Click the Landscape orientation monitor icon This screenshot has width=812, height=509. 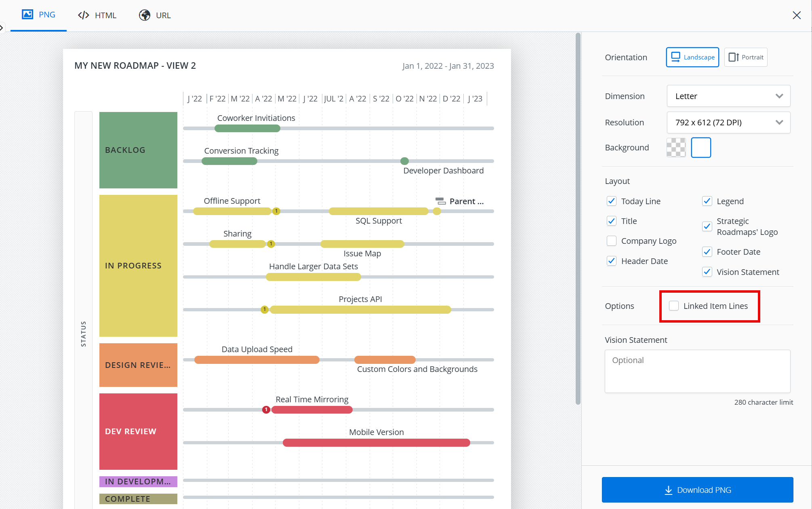pos(675,57)
